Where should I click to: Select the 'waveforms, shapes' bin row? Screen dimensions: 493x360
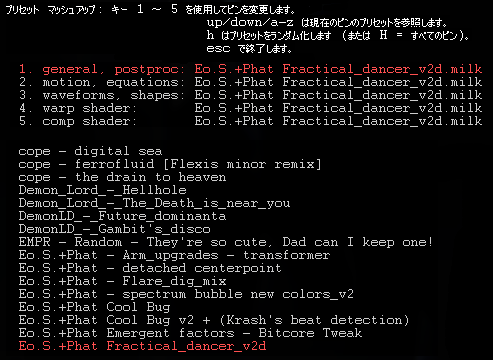coord(250,95)
